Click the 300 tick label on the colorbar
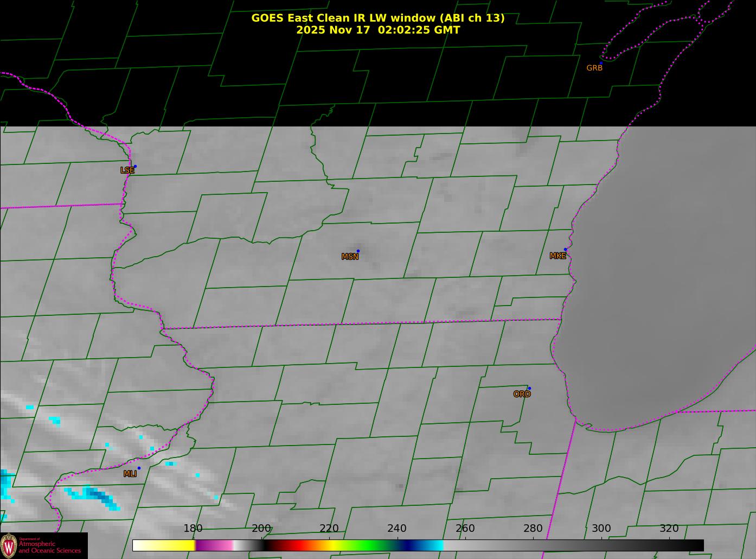This screenshot has height=559, width=756. point(601,529)
